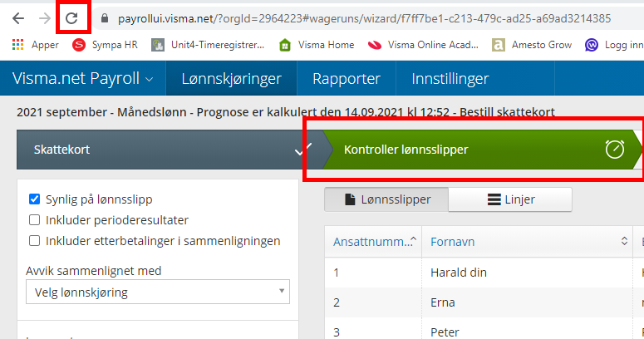Switch to the Lønnsslipper view tab
The height and width of the screenshot is (339, 644).
pyautogui.click(x=386, y=199)
